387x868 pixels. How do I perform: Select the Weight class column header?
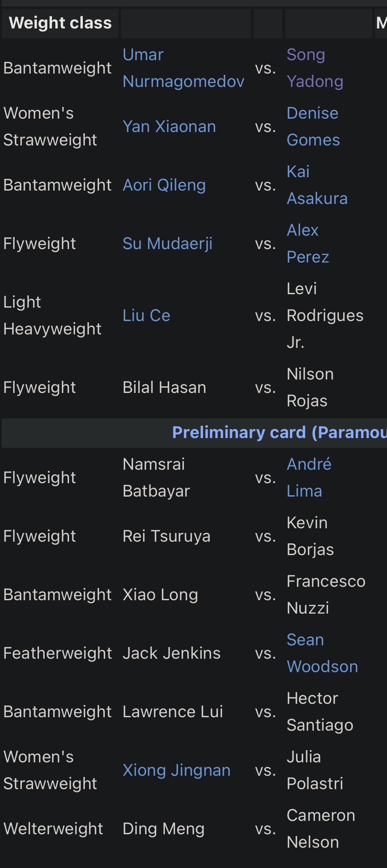(60, 23)
